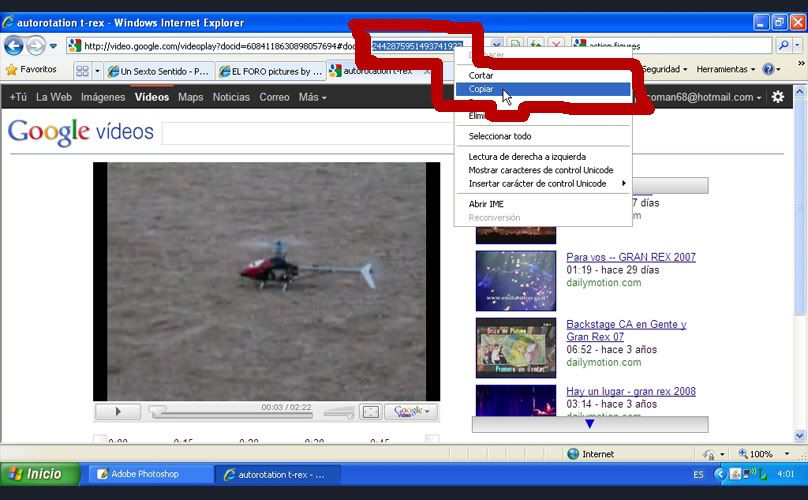Switch to the 'EL FORO pictures by' tab
Viewport: 808px width, 500px height.
tap(271, 71)
